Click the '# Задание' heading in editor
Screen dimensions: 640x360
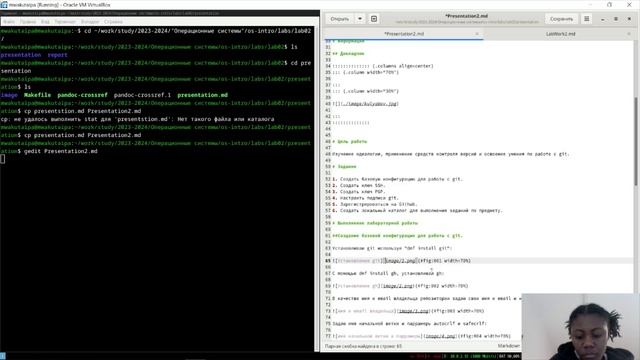coord(344,167)
